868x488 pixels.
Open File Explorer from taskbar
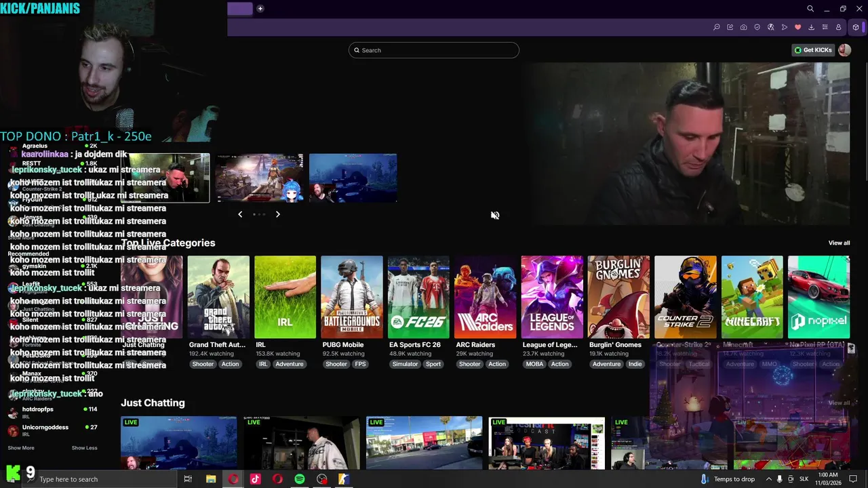click(x=211, y=479)
